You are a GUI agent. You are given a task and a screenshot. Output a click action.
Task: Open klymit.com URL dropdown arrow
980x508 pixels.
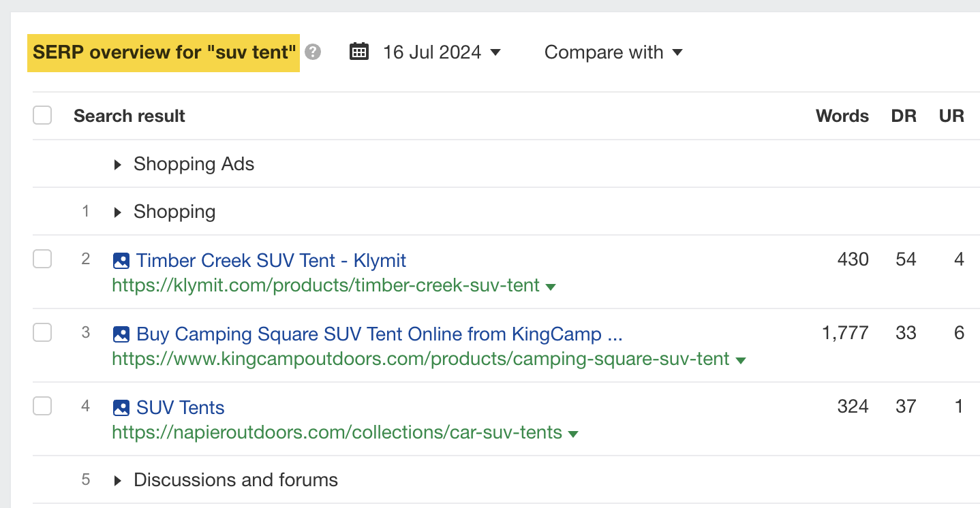[x=551, y=287]
